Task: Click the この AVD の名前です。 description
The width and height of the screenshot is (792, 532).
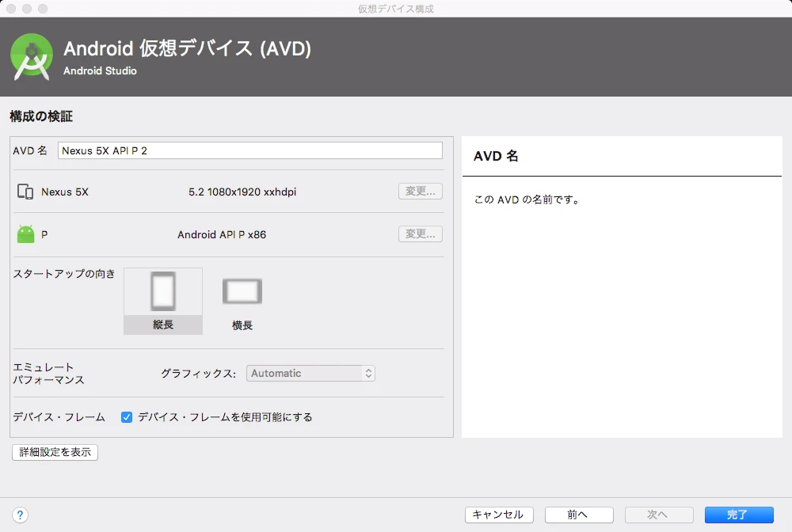Action: pyautogui.click(x=527, y=199)
